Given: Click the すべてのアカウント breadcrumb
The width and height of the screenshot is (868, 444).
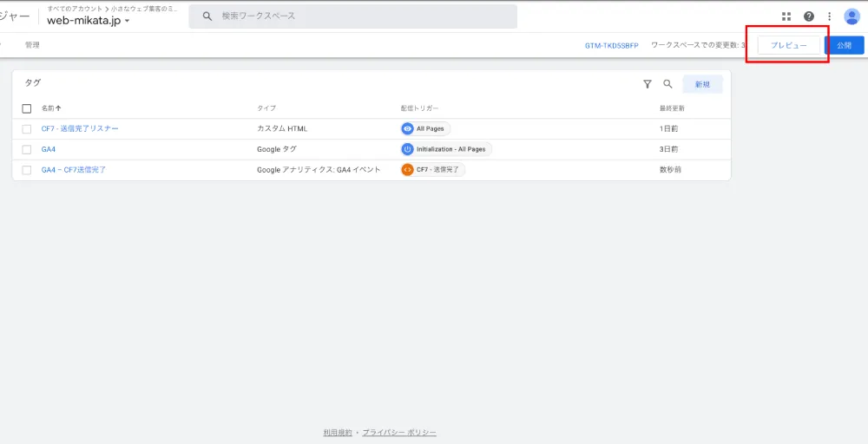Looking at the screenshot, I should coord(75,9).
